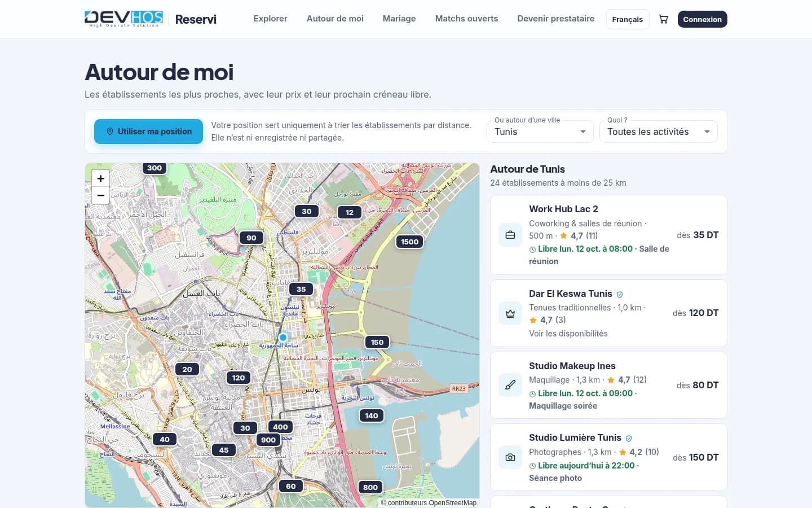Open the Autour de moi menu item
Image resolution: width=812 pixels, height=508 pixels.
coord(335,19)
